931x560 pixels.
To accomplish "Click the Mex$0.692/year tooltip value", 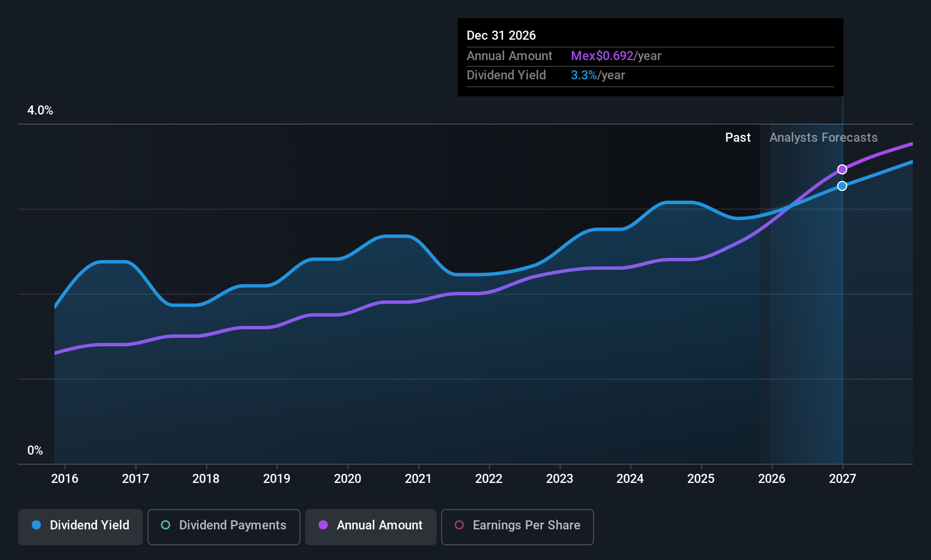I will click(616, 56).
